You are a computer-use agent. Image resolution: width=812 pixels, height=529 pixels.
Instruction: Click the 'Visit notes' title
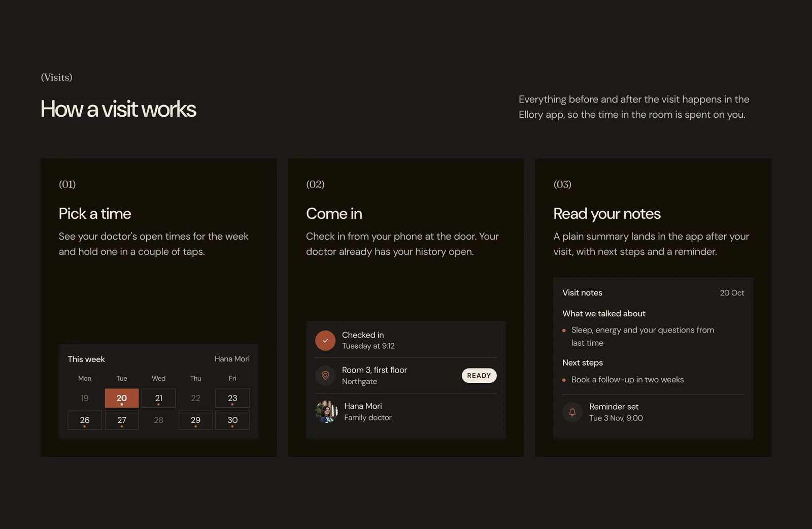point(582,293)
